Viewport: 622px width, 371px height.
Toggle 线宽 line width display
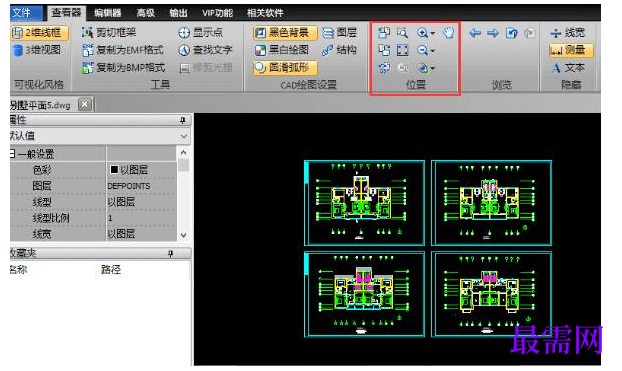[x=568, y=33]
